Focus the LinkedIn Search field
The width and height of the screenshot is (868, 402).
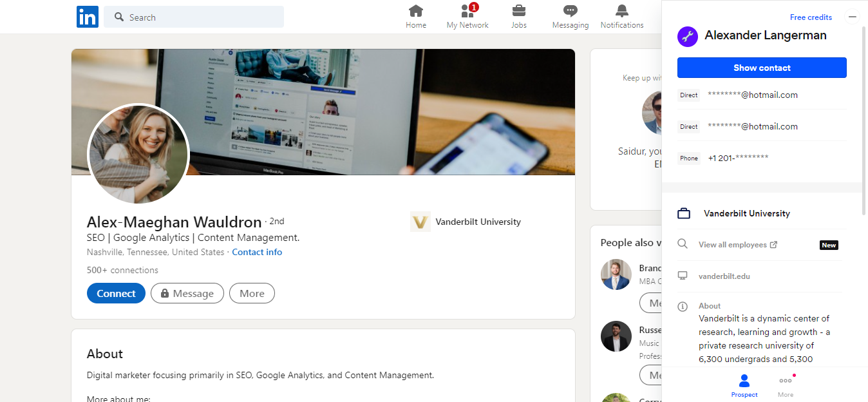[x=194, y=17]
